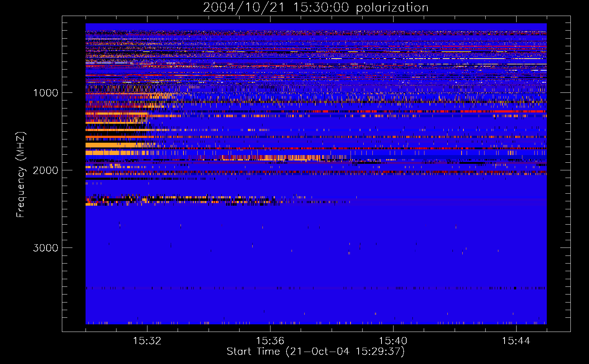Viewport: 589px width, 364px height.
Task: Select the 1000 frequency axis label
Action: [x=46, y=93]
